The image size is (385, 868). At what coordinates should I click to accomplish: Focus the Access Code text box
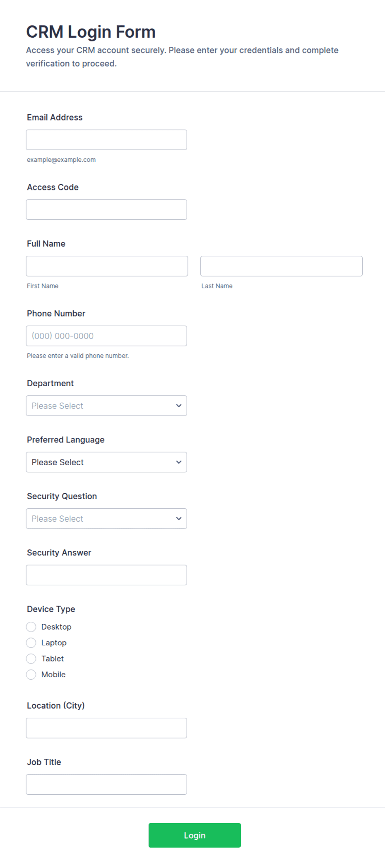point(106,210)
